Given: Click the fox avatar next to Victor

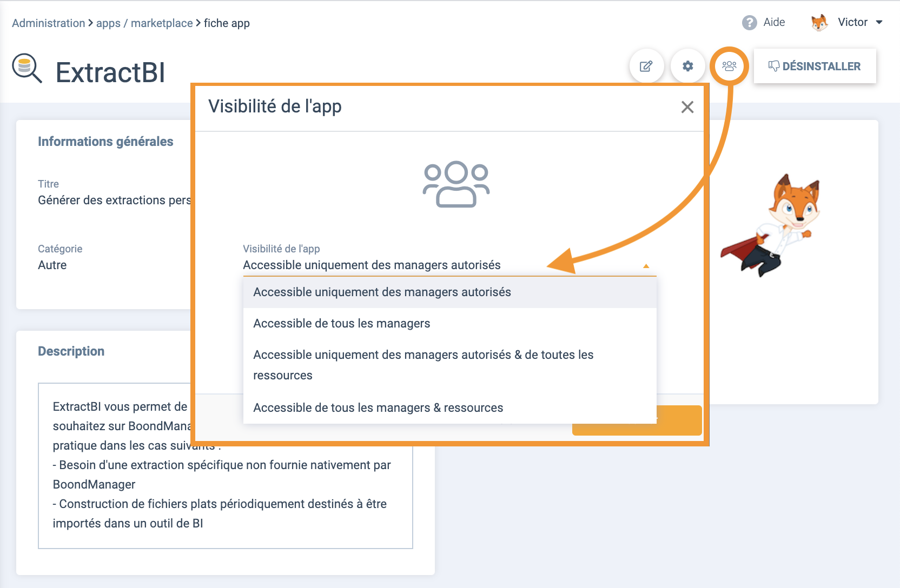Looking at the screenshot, I should [x=819, y=23].
